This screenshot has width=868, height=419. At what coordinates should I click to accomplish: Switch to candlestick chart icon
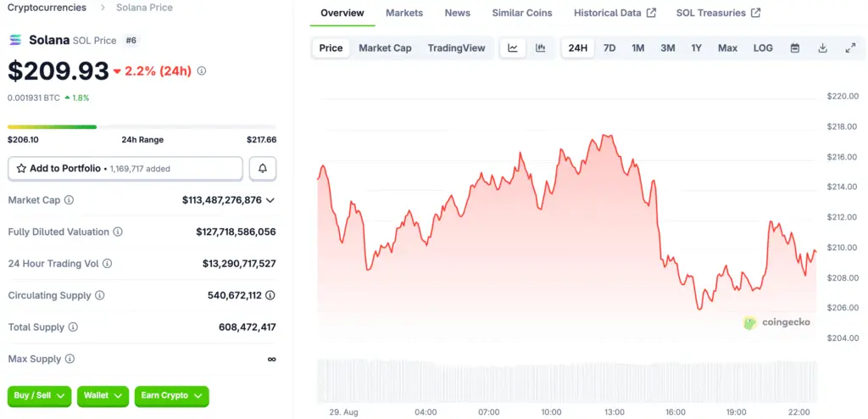[540, 48]
